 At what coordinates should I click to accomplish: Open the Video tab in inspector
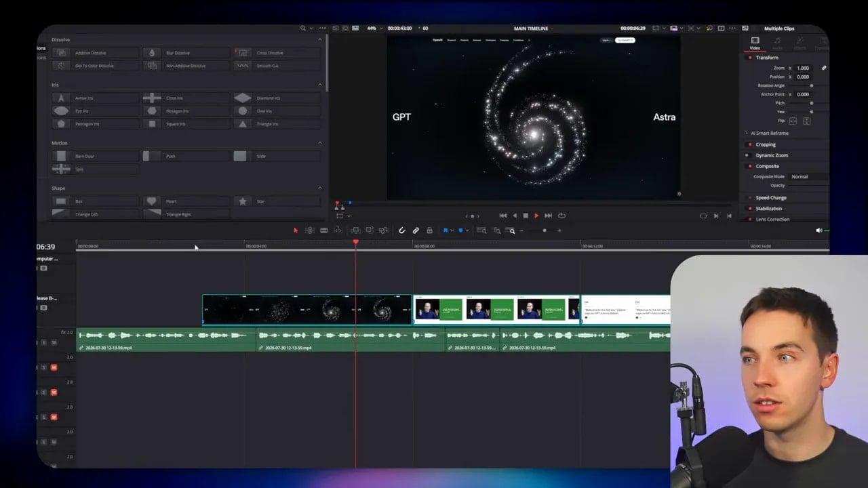pos(755,43)
